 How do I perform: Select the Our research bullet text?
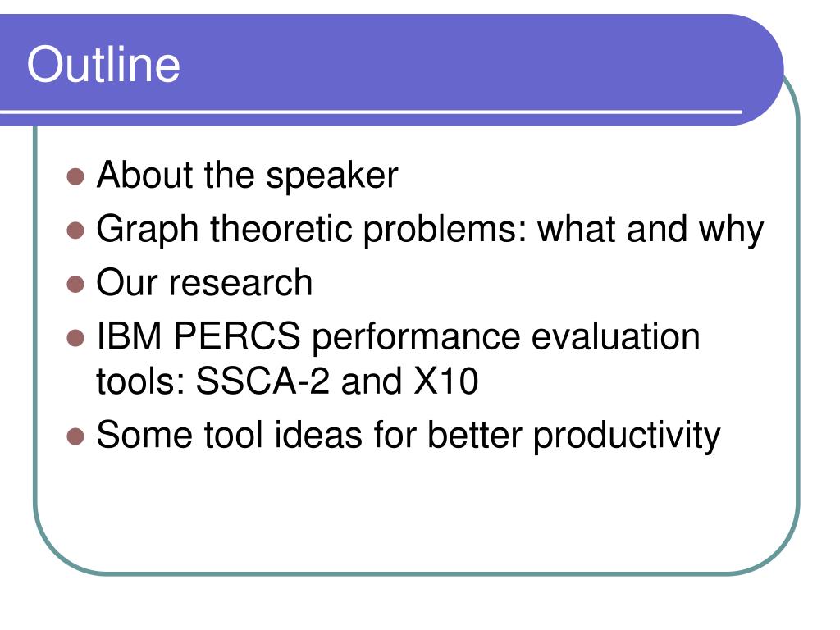[204, 283]
